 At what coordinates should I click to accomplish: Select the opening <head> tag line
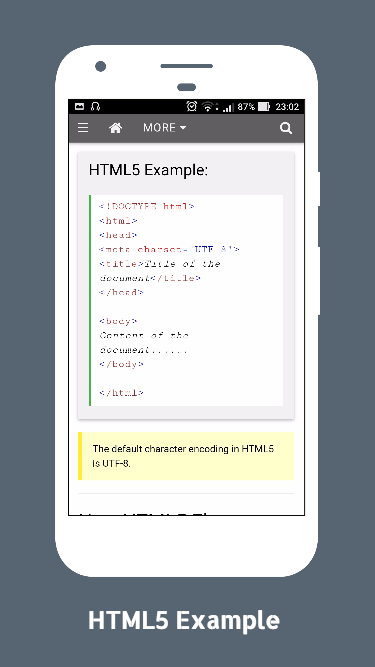(118, 235)
